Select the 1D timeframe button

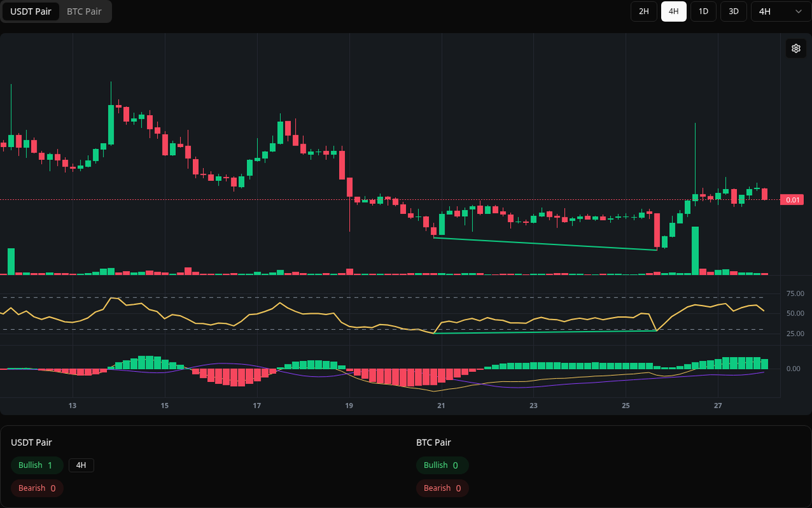click(703, 12)
